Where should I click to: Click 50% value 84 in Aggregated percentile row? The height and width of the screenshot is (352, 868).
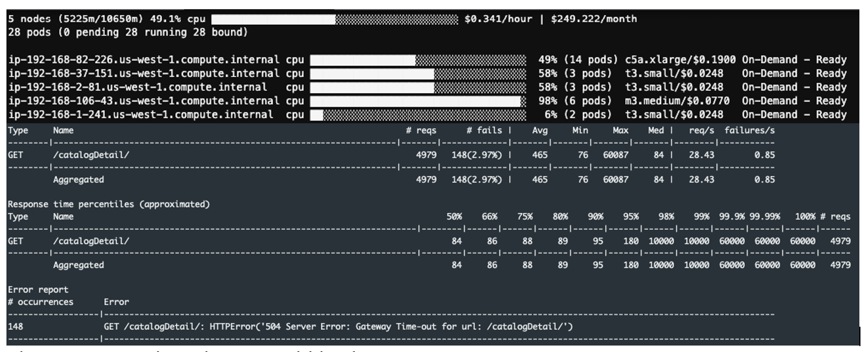tap(457, 265)
